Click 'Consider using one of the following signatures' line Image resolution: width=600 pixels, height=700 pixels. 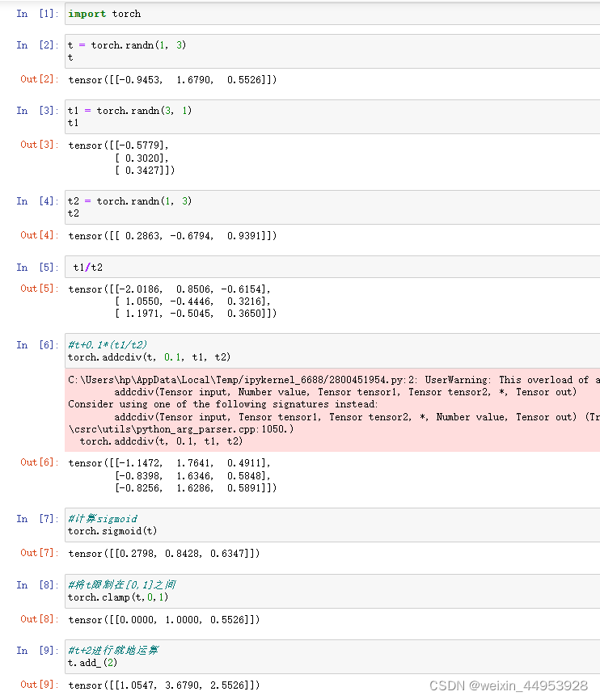tap(223, 404)
